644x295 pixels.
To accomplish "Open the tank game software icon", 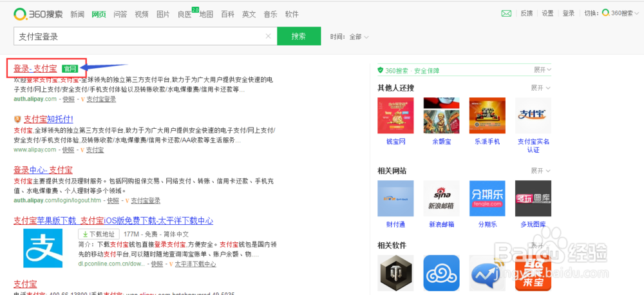I will 395,273.
